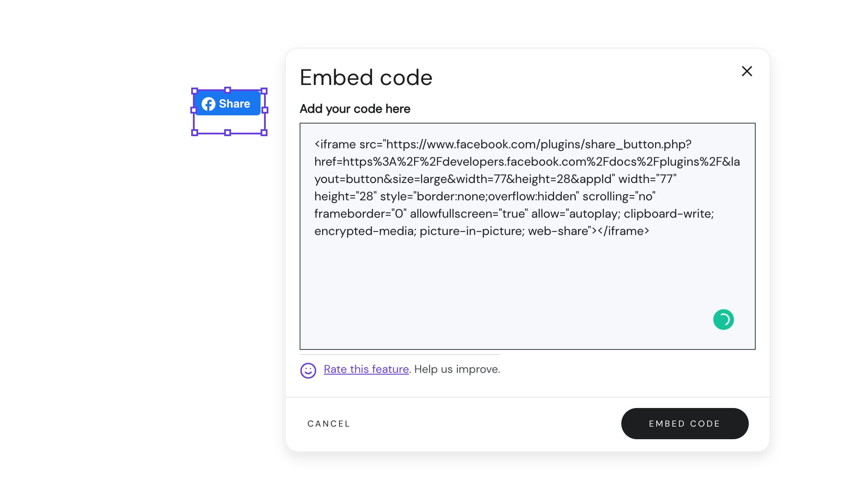Click the iframe src text in the code box
This screenshot has height=483, width=868.
pos(390,144)
